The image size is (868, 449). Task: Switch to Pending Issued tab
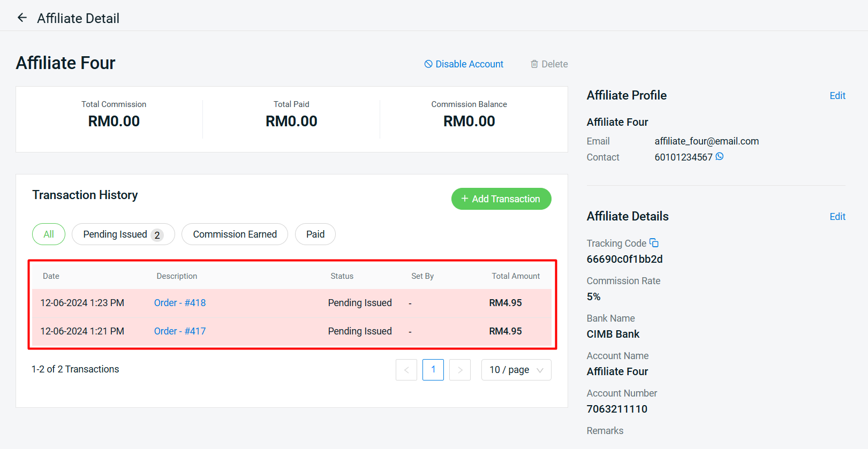pos(123,234)
